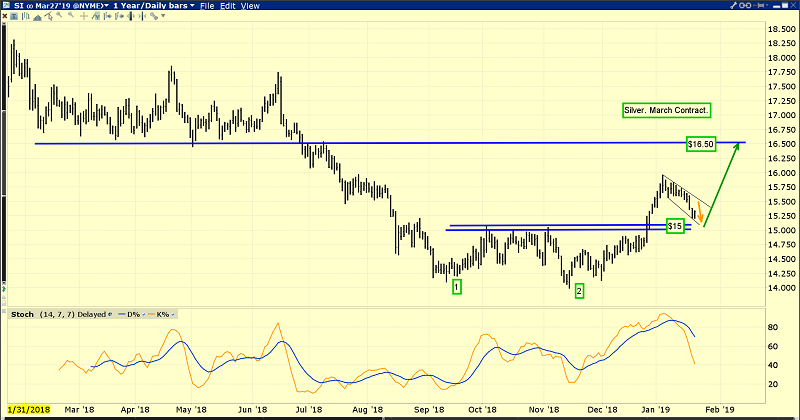Select the Silver. March Contract. text annotation
Viewport: 800px width, 420px height.
pyautogui.click(x=666, y=110)
